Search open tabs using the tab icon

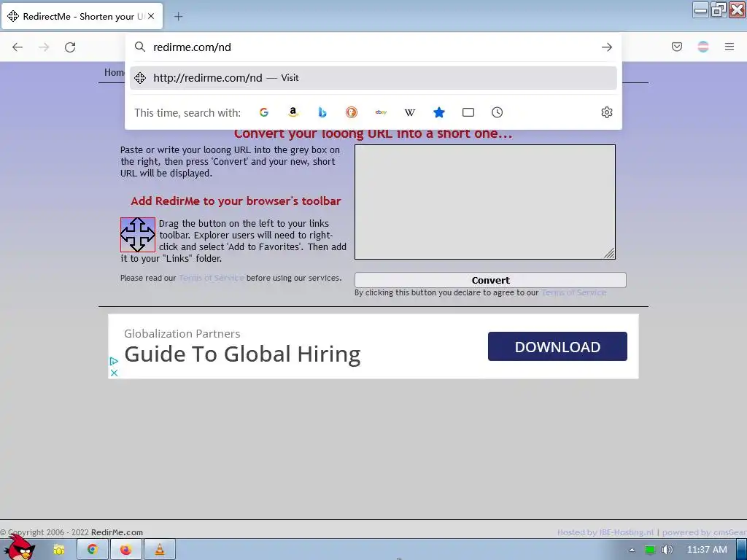[468, 112]
